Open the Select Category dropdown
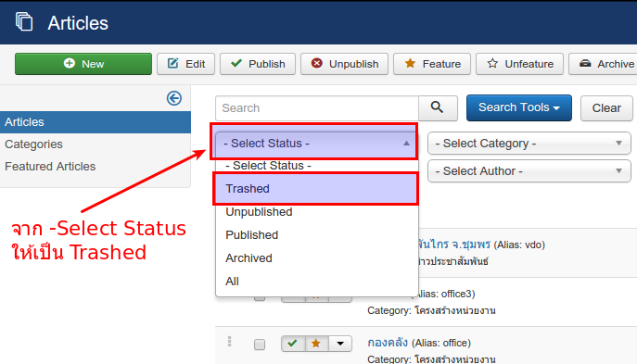 pyautogui.click(x=529, y=144)
